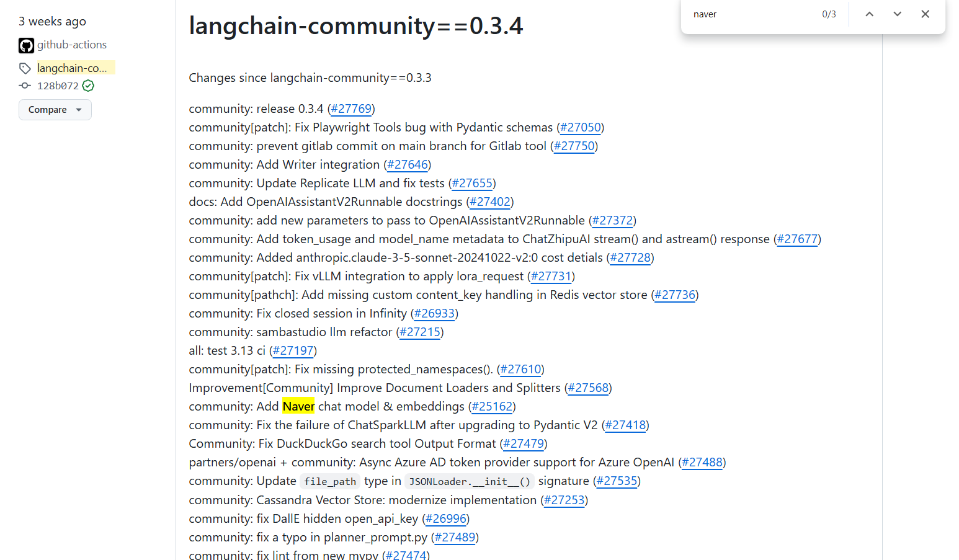Open pull request #27646 link

click(x=408, y=165)
